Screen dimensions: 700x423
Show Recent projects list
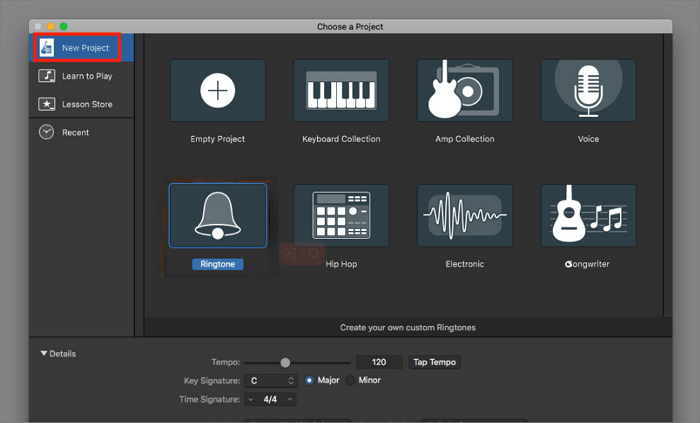click(x=82, y=132)
